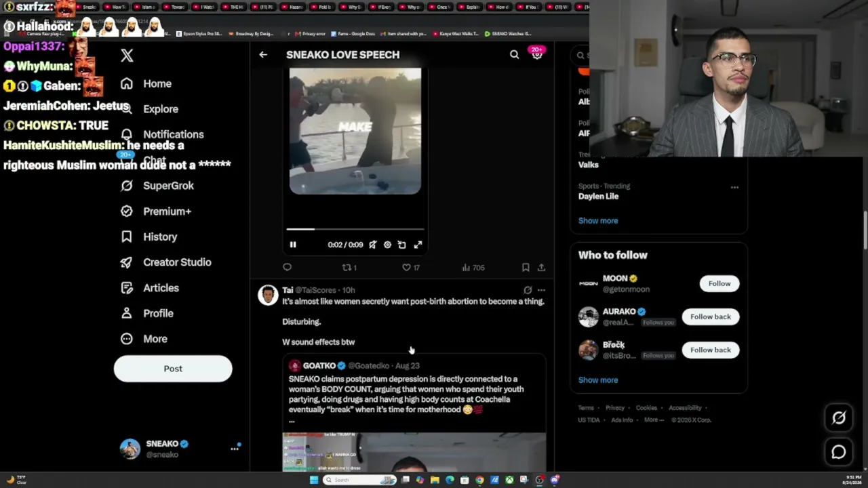Open the Discord app in the taskbar
868x488 pixels.
[x=555, y=480]
